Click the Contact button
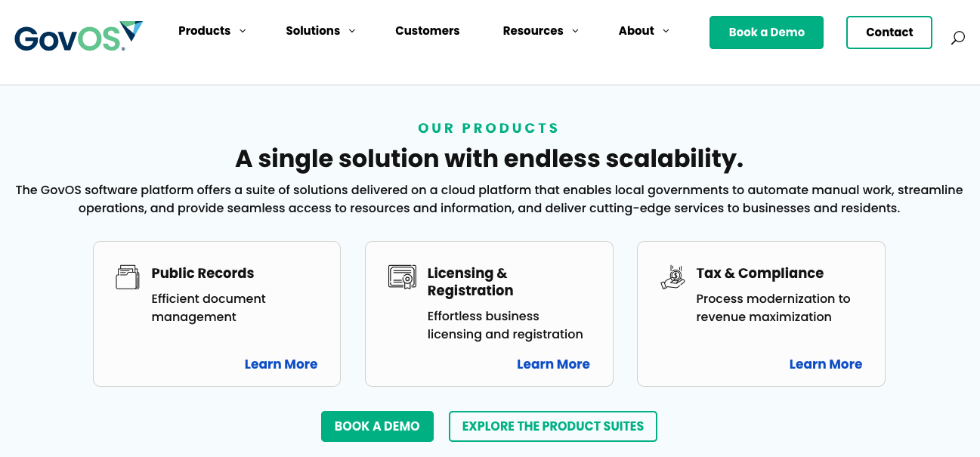This screenshot has height=457, width=980. (x=889, y=32)
